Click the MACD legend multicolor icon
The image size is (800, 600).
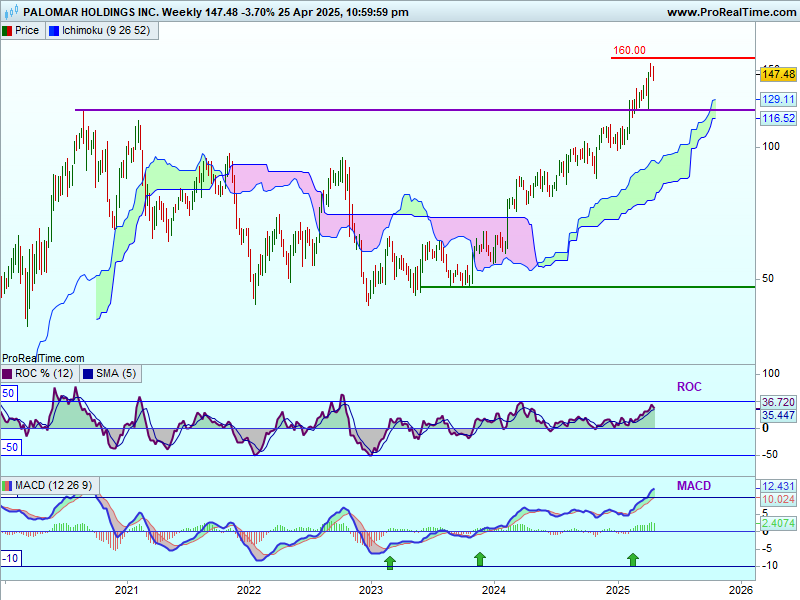(8, 486)
